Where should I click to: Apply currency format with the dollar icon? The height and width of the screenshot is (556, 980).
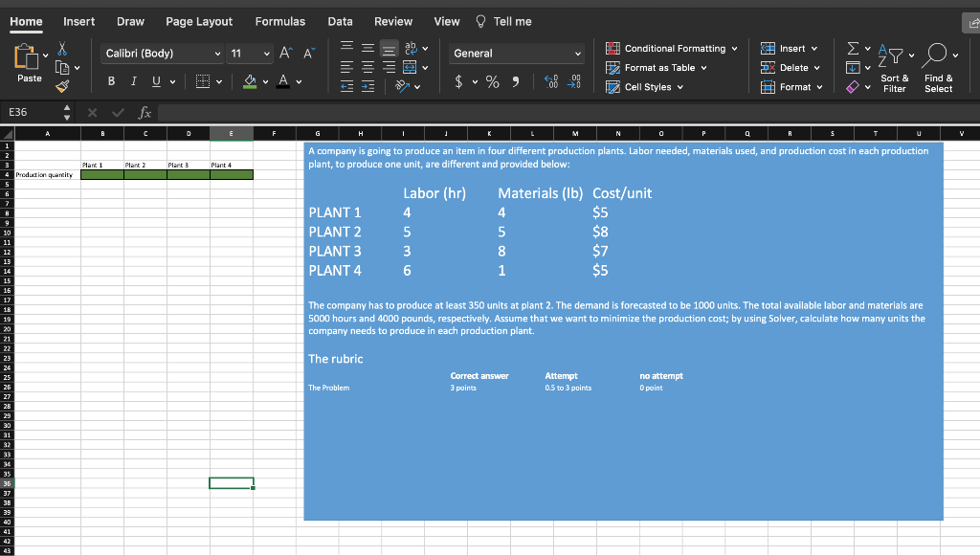click(458, 83)
